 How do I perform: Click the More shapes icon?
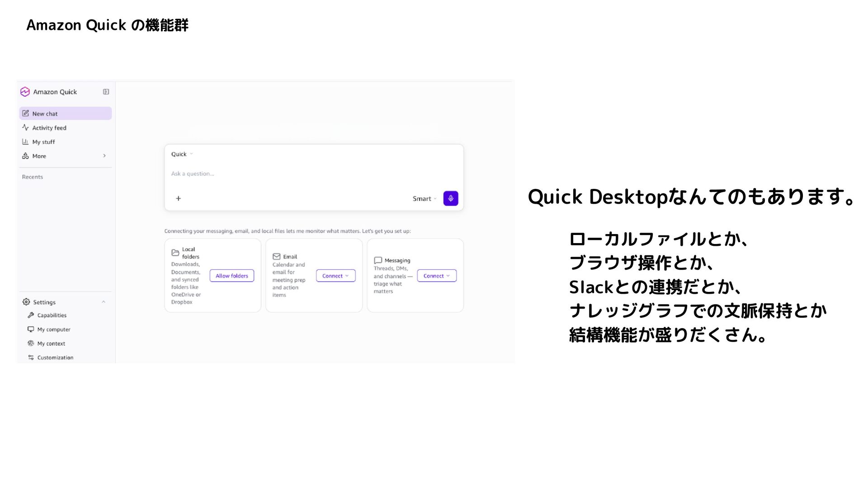tap(26, 156)
